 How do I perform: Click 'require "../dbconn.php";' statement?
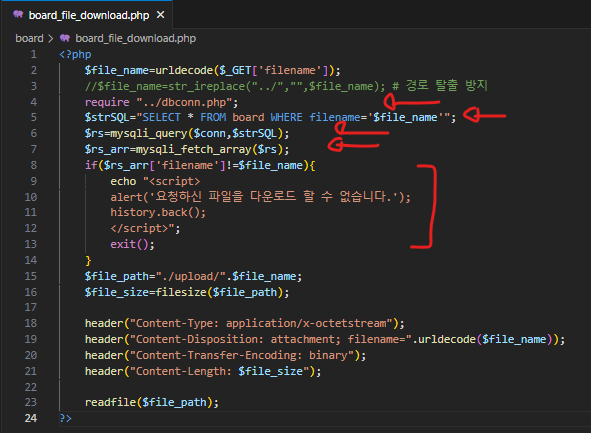tap(161, 102)
